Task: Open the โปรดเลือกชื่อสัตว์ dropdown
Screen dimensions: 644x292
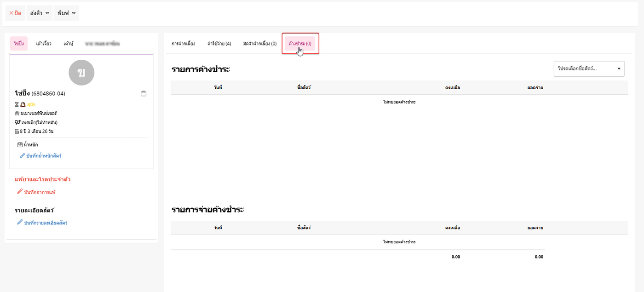Action: (589, 69)
